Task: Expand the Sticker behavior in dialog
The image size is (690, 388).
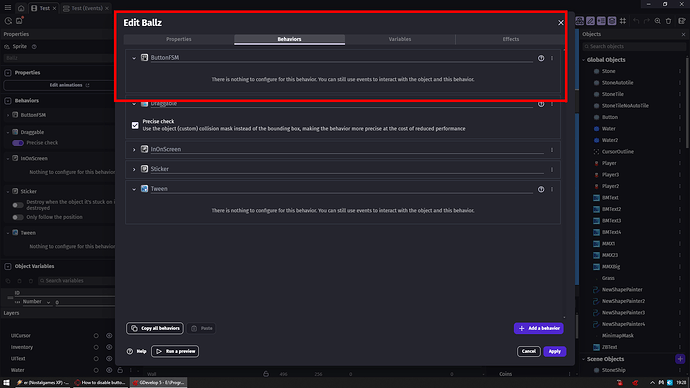Action: click(134, 169)
